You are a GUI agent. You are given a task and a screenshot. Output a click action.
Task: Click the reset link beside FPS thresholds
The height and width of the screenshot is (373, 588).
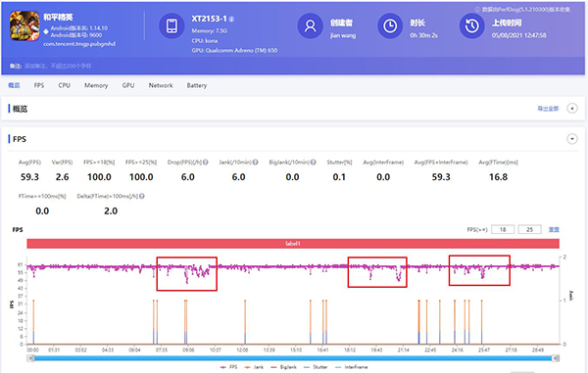[x=554, y=229]
